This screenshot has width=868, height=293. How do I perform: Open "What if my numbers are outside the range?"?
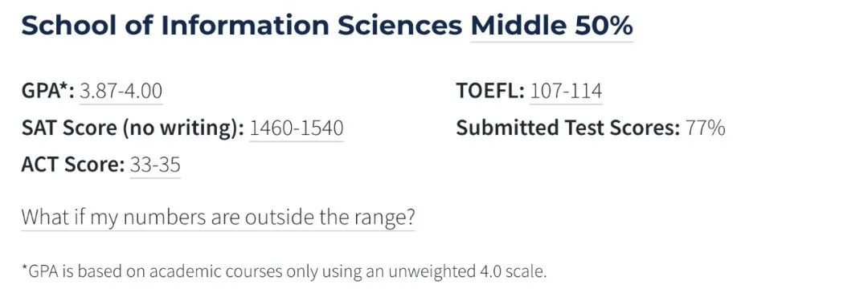pyautogui.click(x=218, y=218)
